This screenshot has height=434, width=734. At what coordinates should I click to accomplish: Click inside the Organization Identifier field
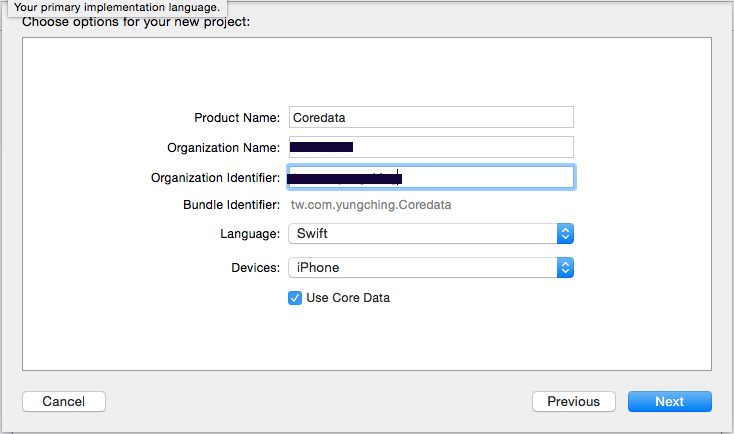pos(431,177)
